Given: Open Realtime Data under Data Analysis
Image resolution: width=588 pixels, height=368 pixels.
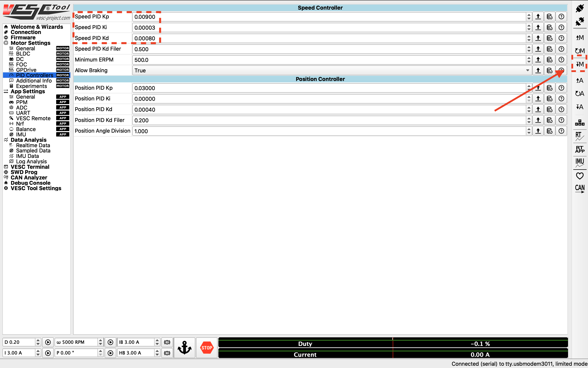Looking at the screenshot, I should pyautogui.click(x=33, y=145).
